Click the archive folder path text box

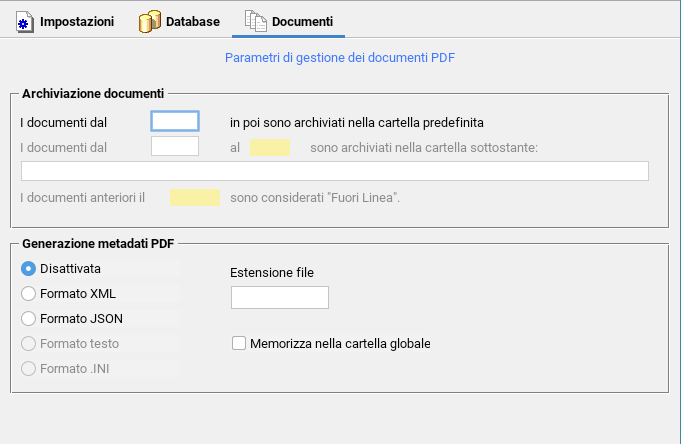tap(335, 171)
